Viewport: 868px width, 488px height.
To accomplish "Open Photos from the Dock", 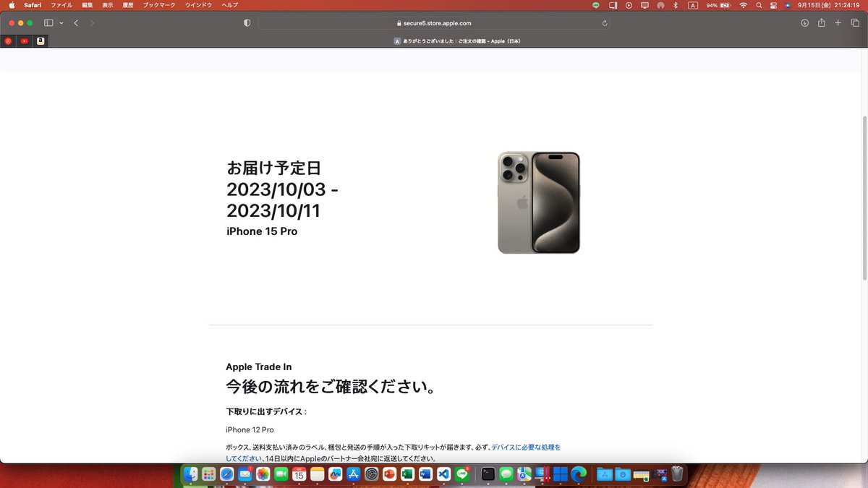I will point(263,474).
